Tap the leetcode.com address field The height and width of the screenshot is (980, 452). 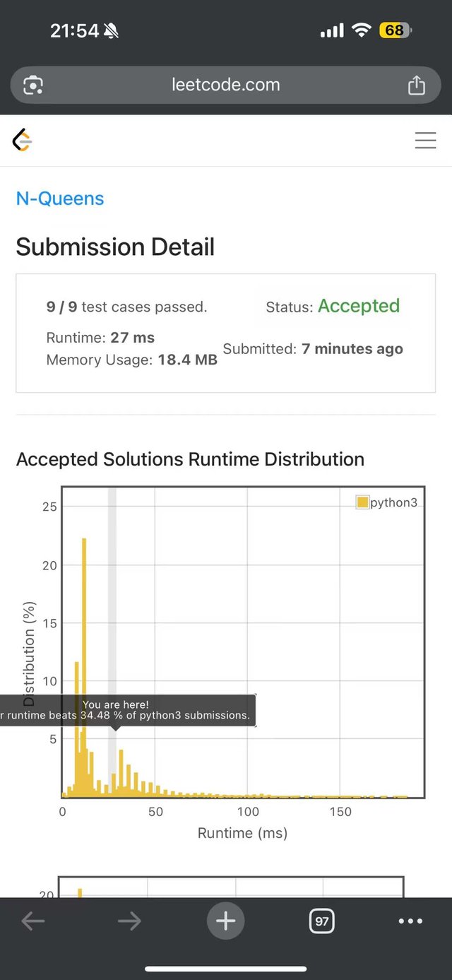coord(226,85)
